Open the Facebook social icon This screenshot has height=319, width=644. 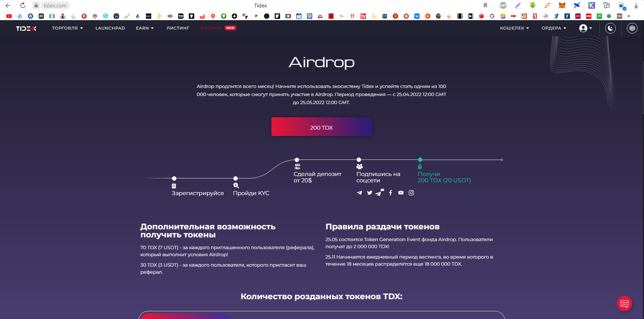point(390,193)
